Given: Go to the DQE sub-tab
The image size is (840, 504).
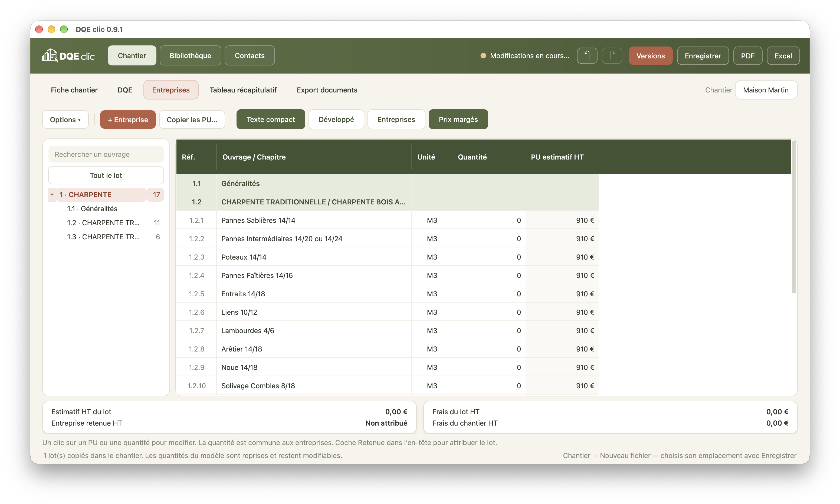Looking at the screenshot, I should click(x=125, y=90).
